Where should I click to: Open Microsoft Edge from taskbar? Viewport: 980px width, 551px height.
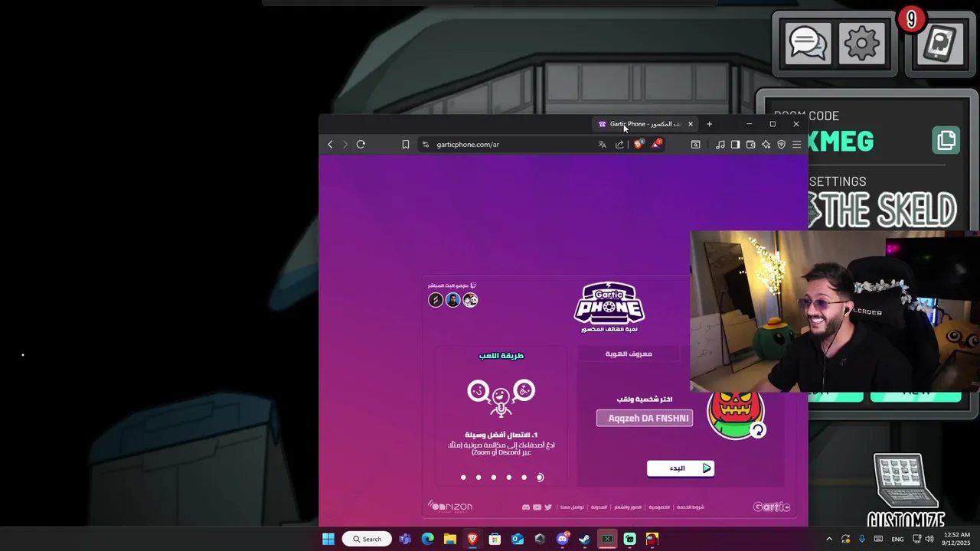coord(427,539)
